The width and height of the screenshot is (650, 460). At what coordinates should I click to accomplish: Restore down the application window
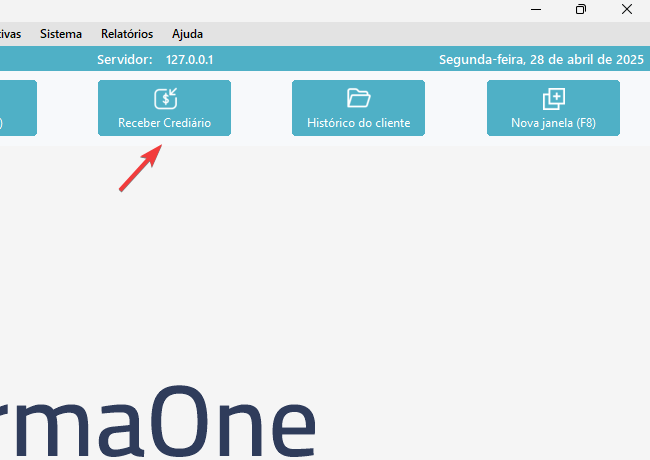581,9
